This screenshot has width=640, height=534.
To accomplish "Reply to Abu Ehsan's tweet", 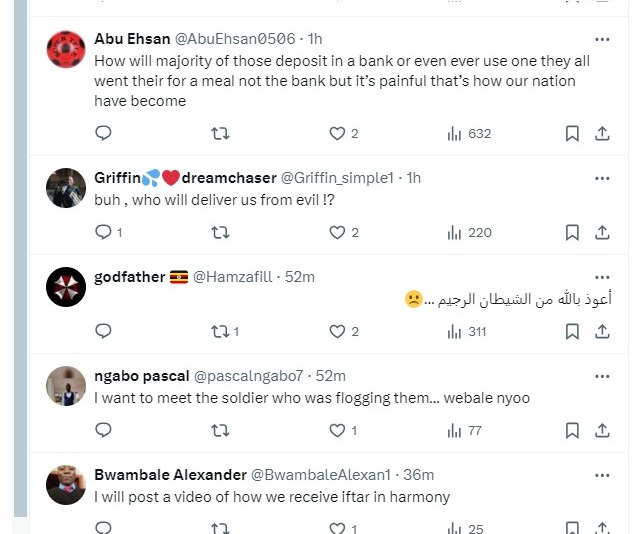I will [x=103, y=133].
